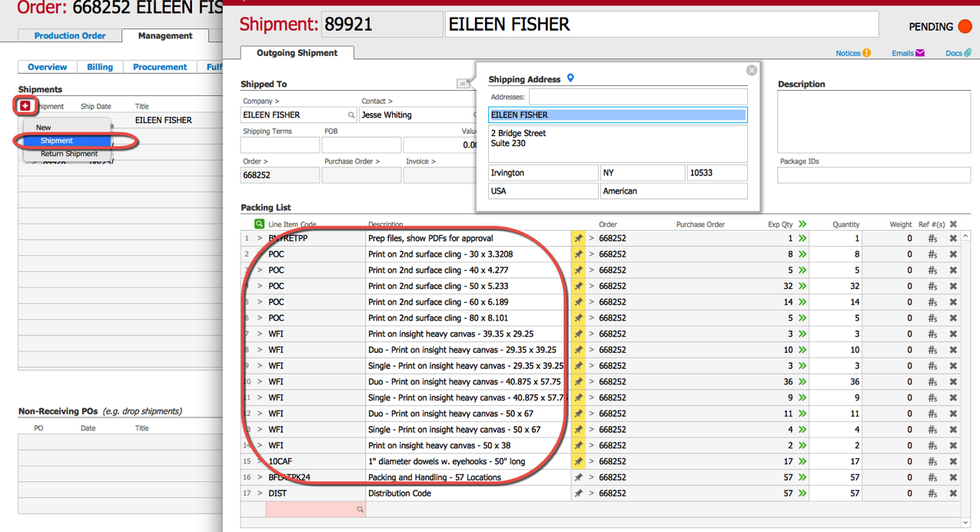This screenshot has width=980, height=532.
Task: Click the Package IDs field
Action: tap(874, 175)
